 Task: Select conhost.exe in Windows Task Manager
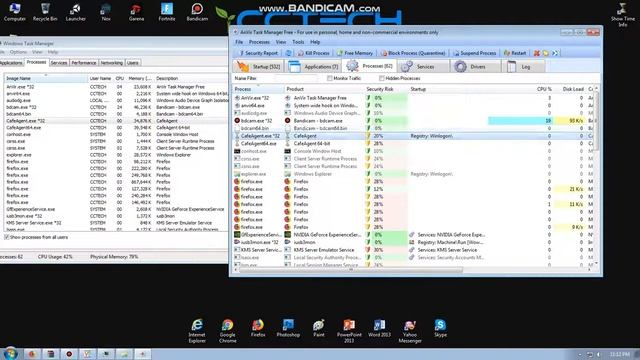pos(116,134)
